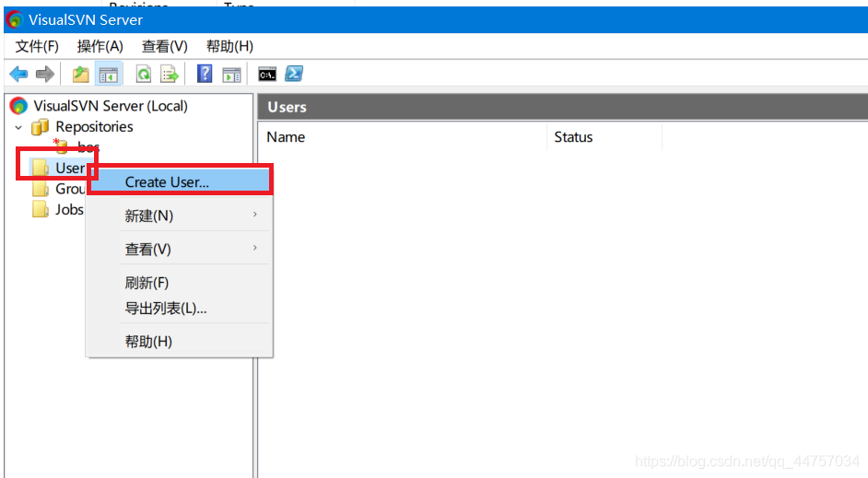
Task: Click the VisualSVN logo in title bar
Action: click(15, 20)
